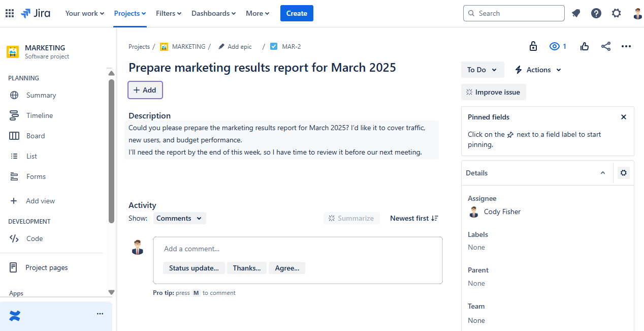Click the Improve issue button
Screen dimensions: 644x331
coord(493,92)
